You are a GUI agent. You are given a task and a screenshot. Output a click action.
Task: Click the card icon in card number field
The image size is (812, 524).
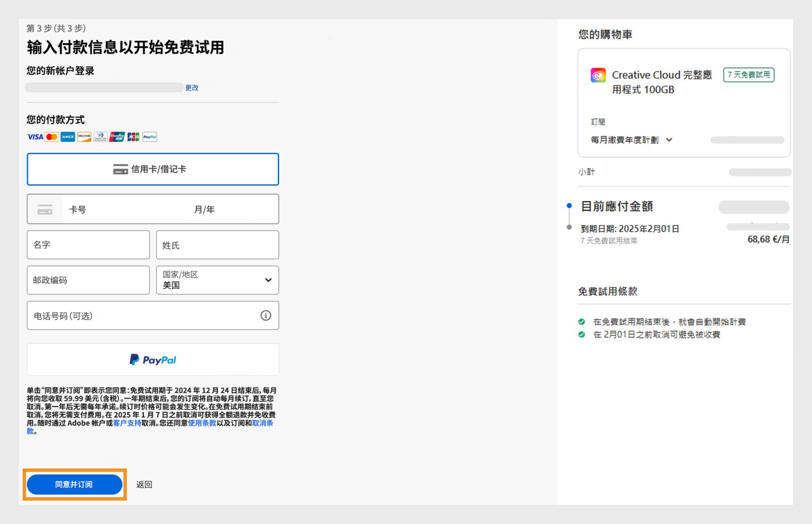[45, 209]
